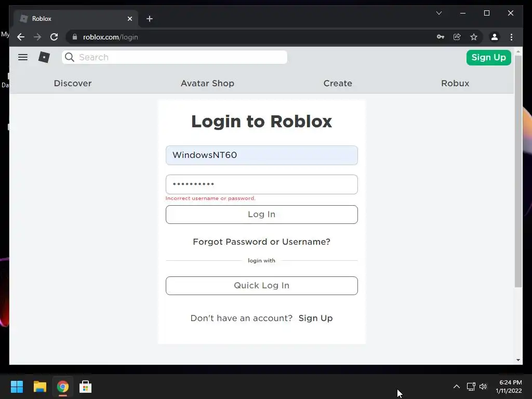This screenshot has height=399, width=532.
Task: Maximize the Chrome window
Action: [486, 13]
